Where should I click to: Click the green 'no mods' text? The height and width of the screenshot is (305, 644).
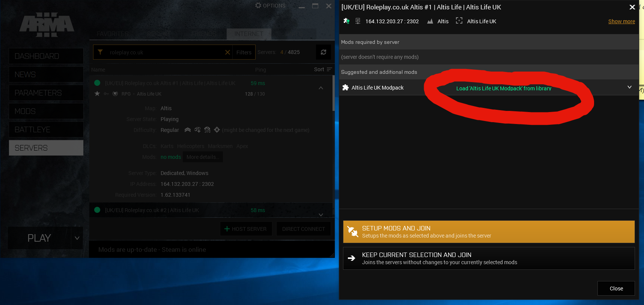coord(171,157)
